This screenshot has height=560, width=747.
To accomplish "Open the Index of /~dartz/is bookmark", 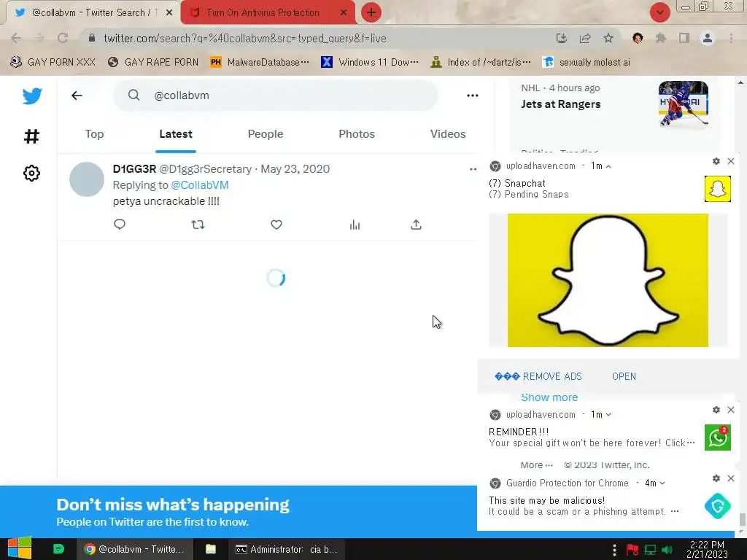I will coord(481,63).
